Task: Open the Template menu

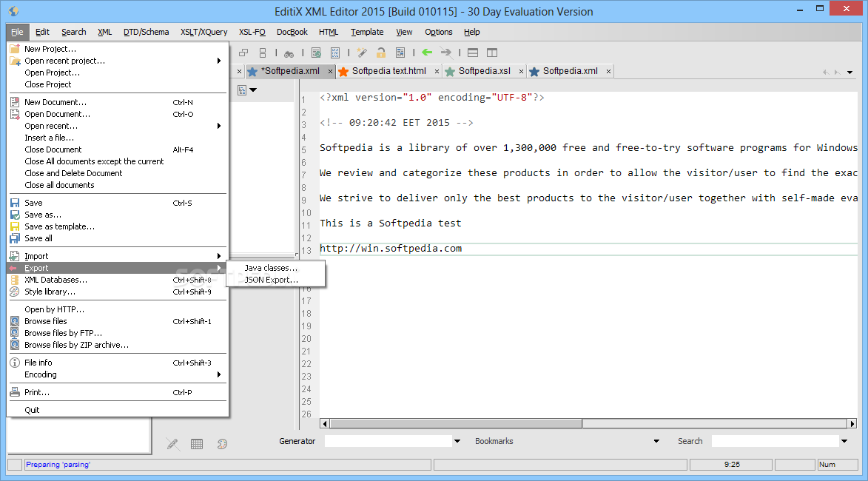Action: 367,32
